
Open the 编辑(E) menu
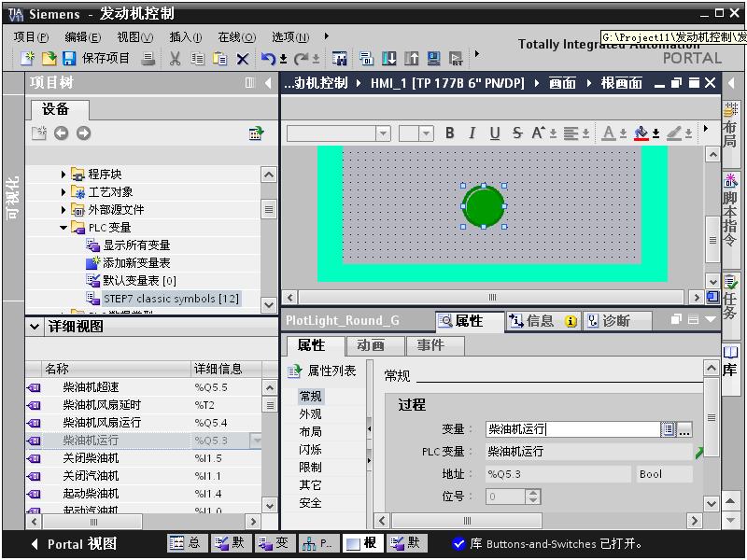tap(82, 36)
